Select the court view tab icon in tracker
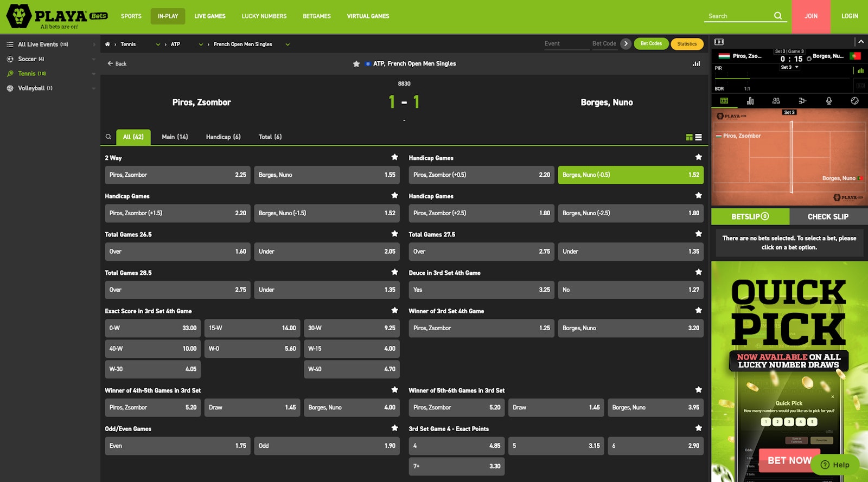Image resolution: width=868 pixels, height=482 pixels. pyautogui.click(x=724, y=101)
